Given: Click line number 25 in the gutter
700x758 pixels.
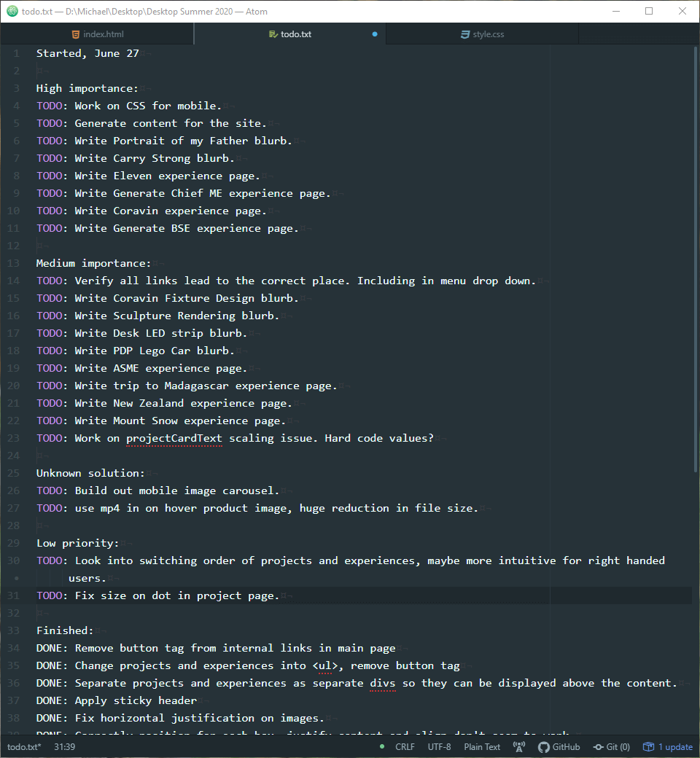Looking at the screenshot, I should tap(16, 473).
